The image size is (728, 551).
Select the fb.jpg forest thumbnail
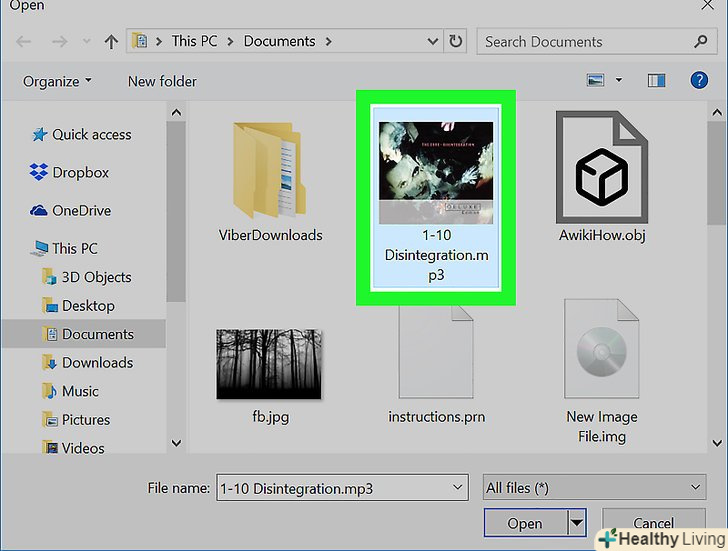pos(269,363)
